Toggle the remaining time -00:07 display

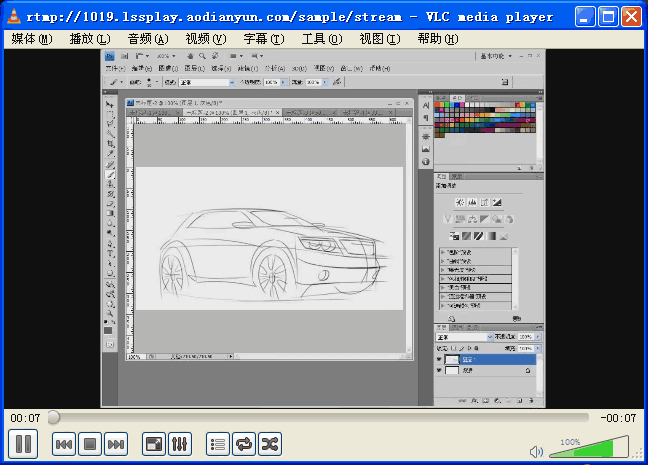tap(618, 418)
